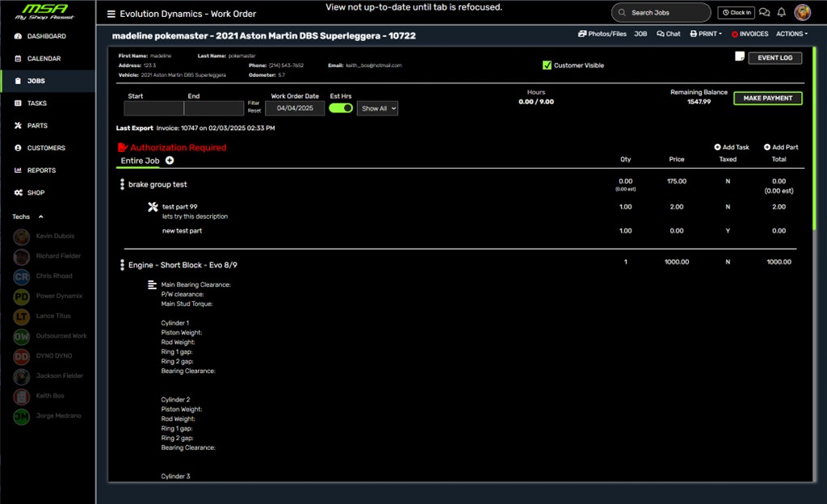Screen dimensions: 827x504
Task: Click Add Part
Action: point(781,147)
